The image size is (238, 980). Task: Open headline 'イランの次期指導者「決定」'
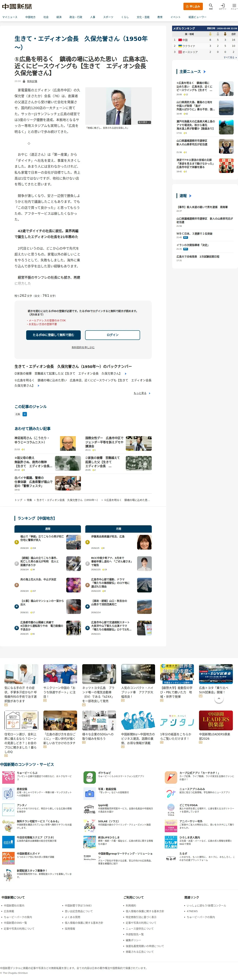click(x=192, y=245)
